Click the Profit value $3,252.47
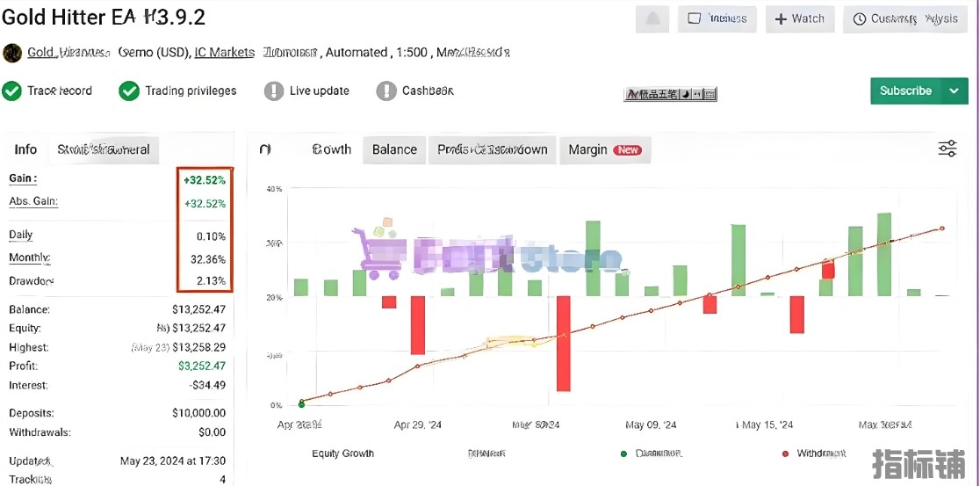Viewport: 980px width, 486px height. point(202,366)
